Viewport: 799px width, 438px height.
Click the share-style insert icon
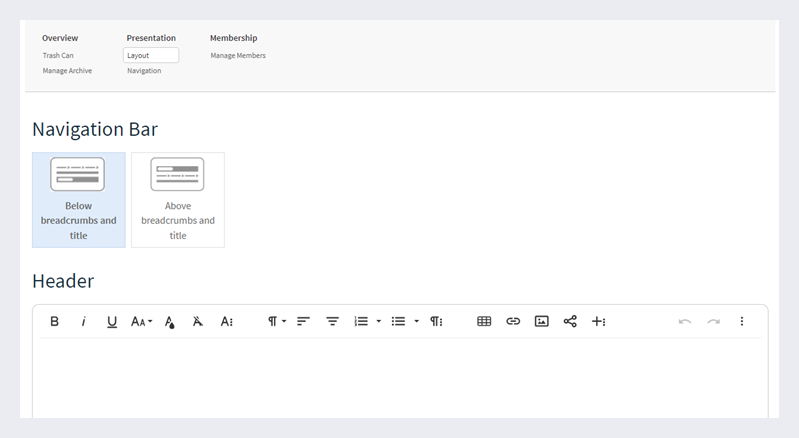click(570, 321)
